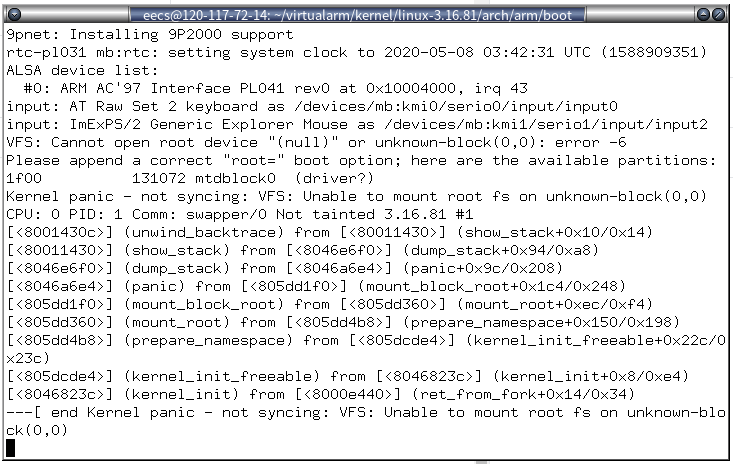Click the "Please append a correct root=" line
733x464 pixels.
tap(361, 160)
